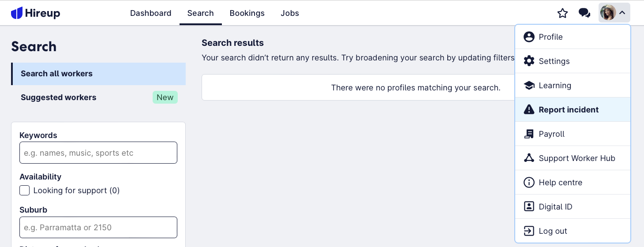
Task: Click the Payroll receipt icon
Action: point(529,134)
